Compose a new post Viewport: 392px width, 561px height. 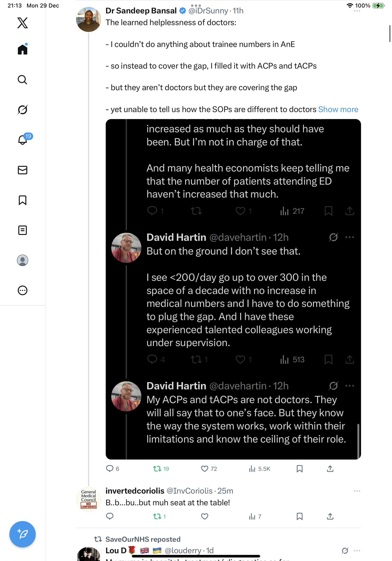click(x=23, y=534)
